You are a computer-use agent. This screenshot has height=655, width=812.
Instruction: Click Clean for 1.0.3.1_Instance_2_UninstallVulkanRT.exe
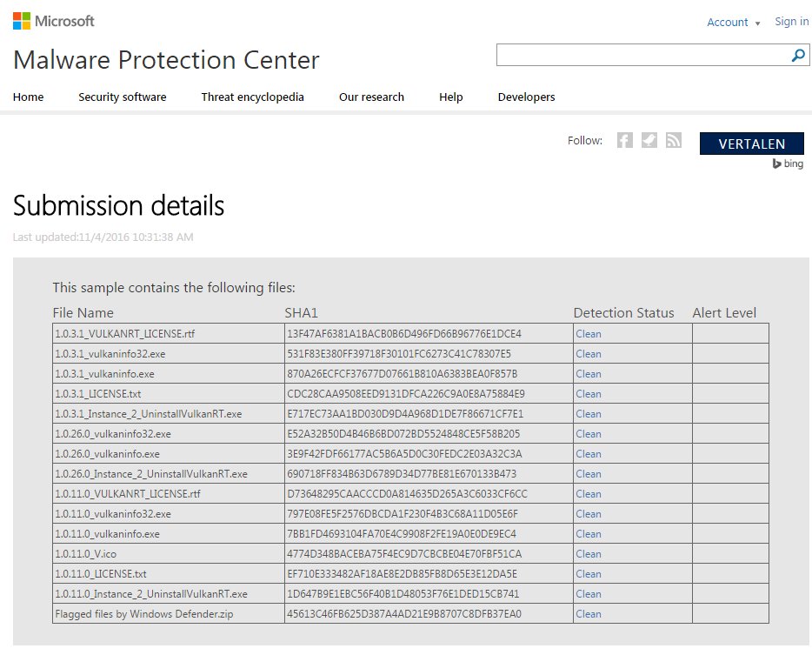[x=589, y=414]
